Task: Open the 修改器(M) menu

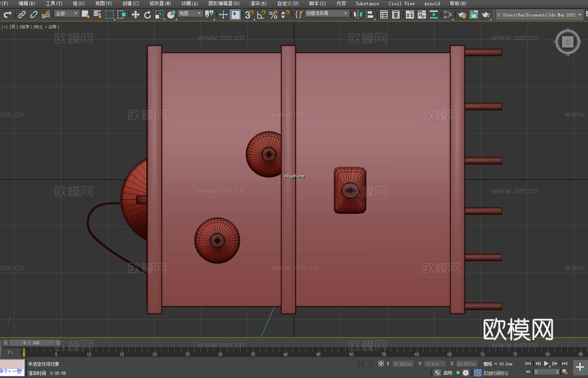Action: click(x=160, y=3)
